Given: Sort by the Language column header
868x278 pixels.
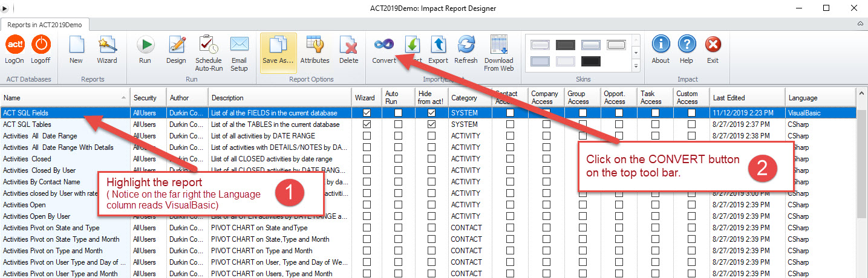Looking at the screenshot, I should [x=820, y=98].
